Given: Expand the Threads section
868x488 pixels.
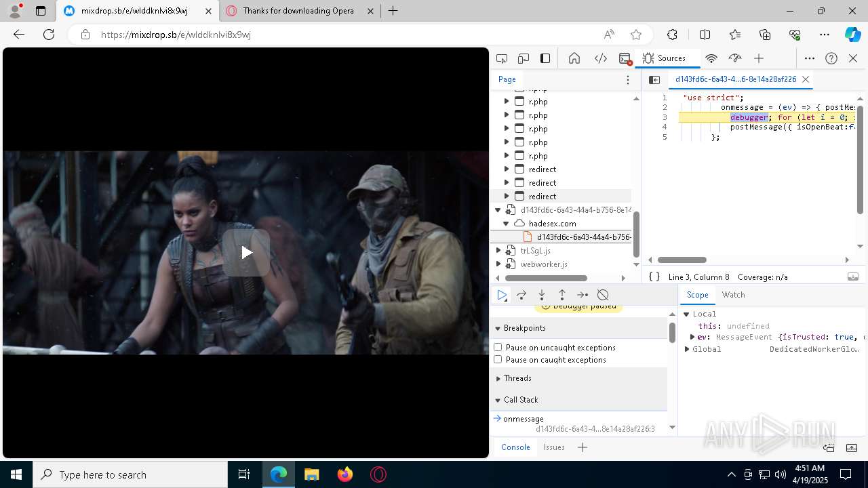Looking at the screenshot, I should (498, 378).
